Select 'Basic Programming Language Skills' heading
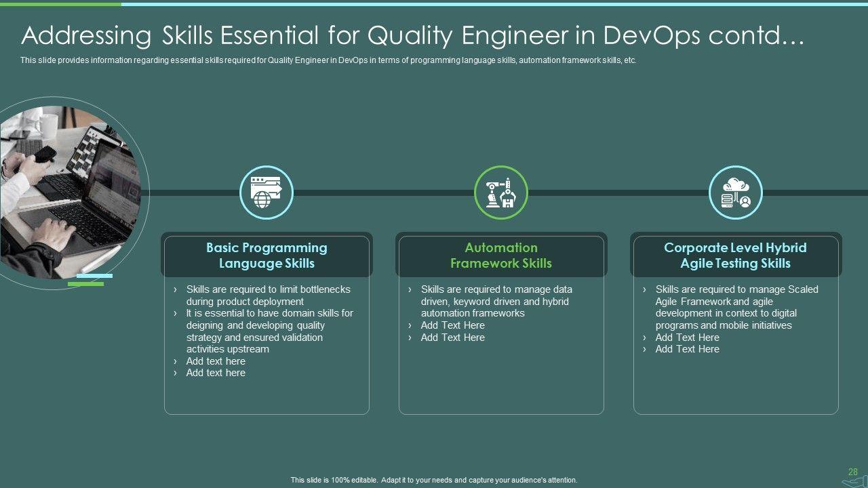Image resolution: width=868 pixels, height=488 pixels. [x=267, y=256]
